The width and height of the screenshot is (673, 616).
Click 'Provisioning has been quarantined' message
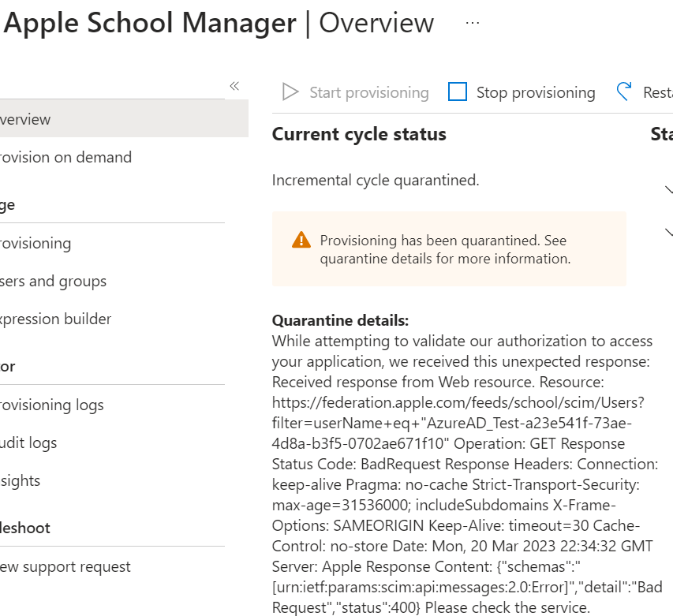click(445, 249)
